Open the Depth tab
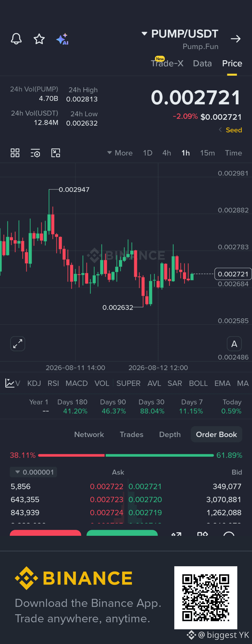This screenshot has height=644, width=252. (170, 434)
